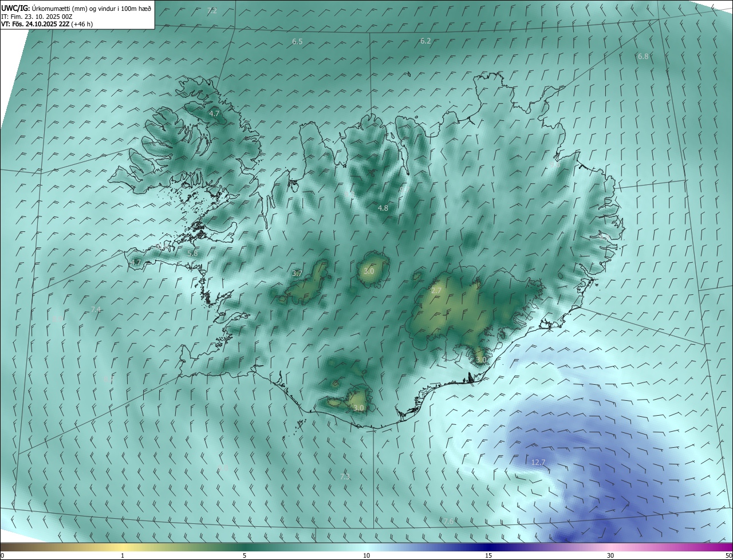Image resolution: width=733 pixels, height=560 pixels.
Task: Click the 1 tick on the color scale
Action: 123,555
